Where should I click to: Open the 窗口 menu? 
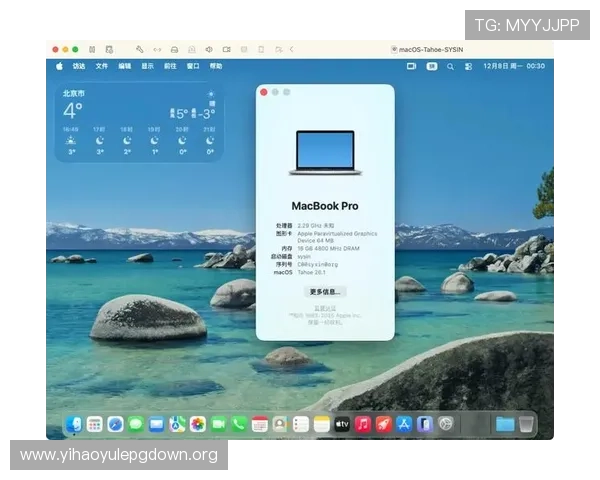[x=193, y=66]
